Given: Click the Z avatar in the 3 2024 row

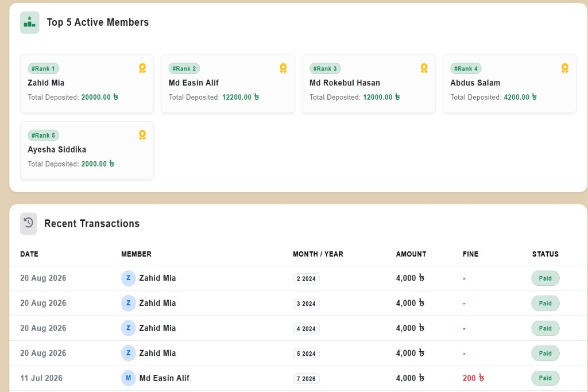Looking at the screenshot, I should pyautogui.click(x=128, y=303).
